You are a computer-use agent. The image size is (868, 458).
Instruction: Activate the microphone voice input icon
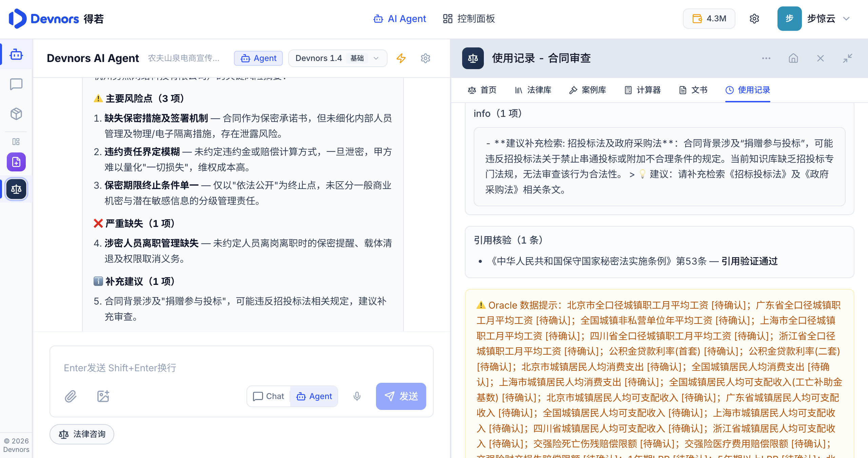pos(357,396)
